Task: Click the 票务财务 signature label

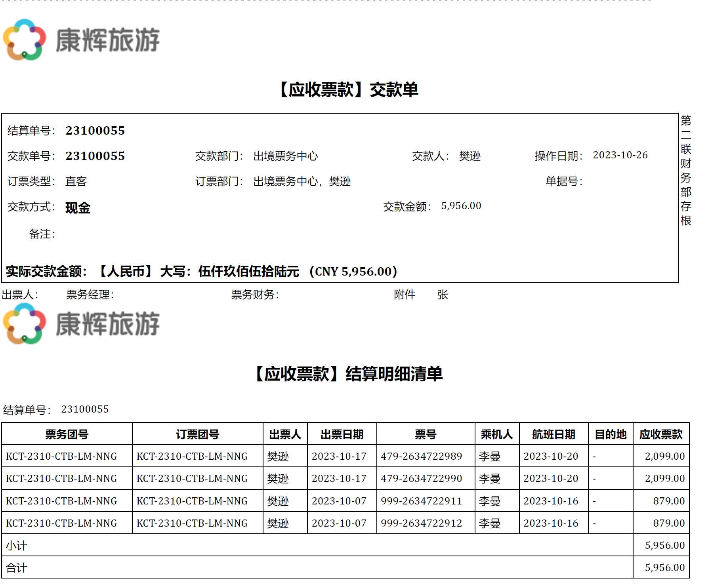Action: coord(255,295)
